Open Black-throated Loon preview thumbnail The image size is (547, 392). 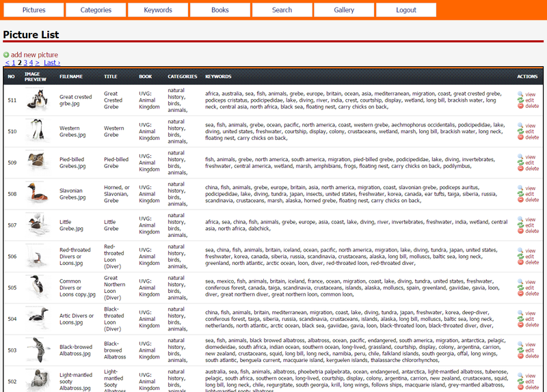[38, 319]
